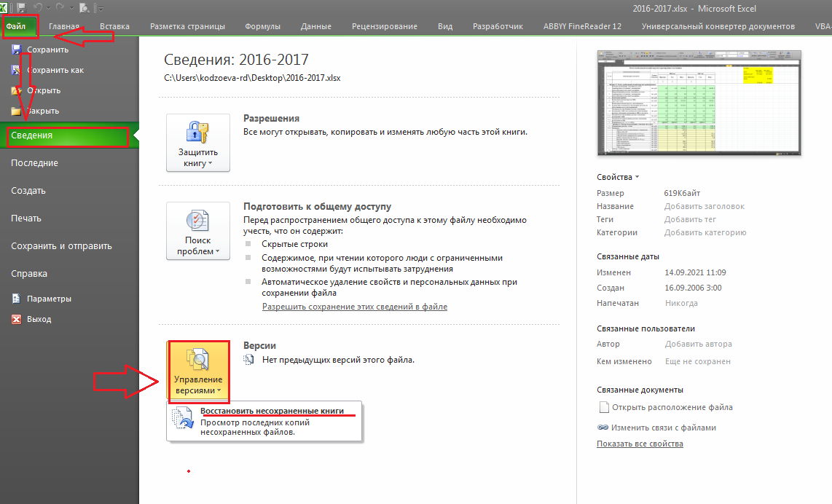Click the modified date 14.09.2021 11:09

pos(695,272)
